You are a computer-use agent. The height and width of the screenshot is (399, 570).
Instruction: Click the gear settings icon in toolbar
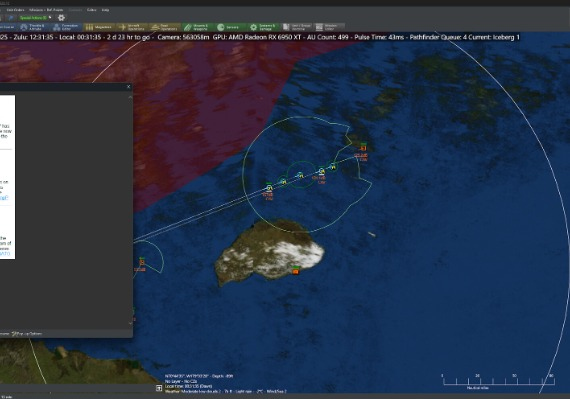(x=61, y=17)
